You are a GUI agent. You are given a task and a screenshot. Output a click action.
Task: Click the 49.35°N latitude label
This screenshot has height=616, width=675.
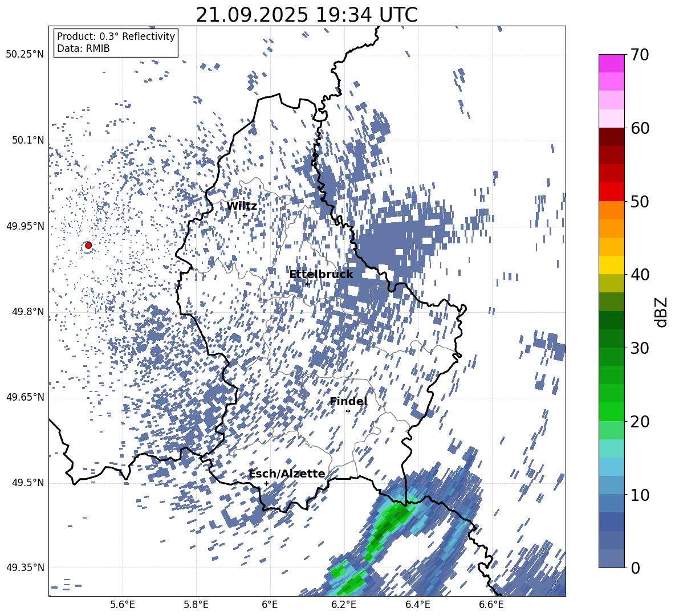[25, 568]
